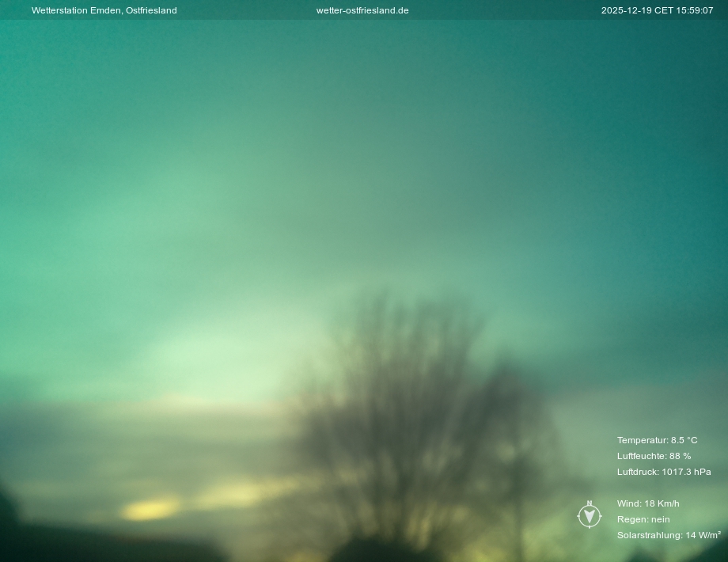Screen dimensions: 728x562
Task: Select the Solarstrahlung 14 W/m² reading
Action: [x=669, y=535]
